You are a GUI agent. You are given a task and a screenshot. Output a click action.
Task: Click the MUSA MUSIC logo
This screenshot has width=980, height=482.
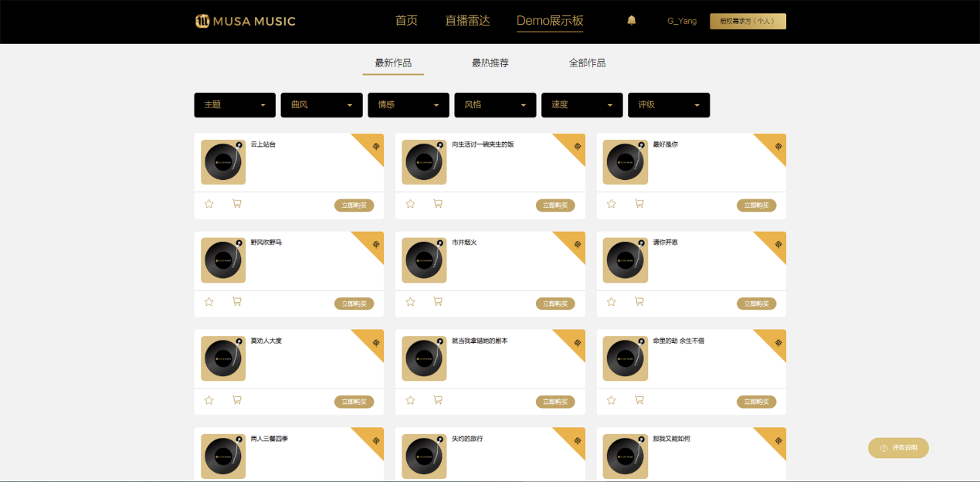[x=245, y=21]
